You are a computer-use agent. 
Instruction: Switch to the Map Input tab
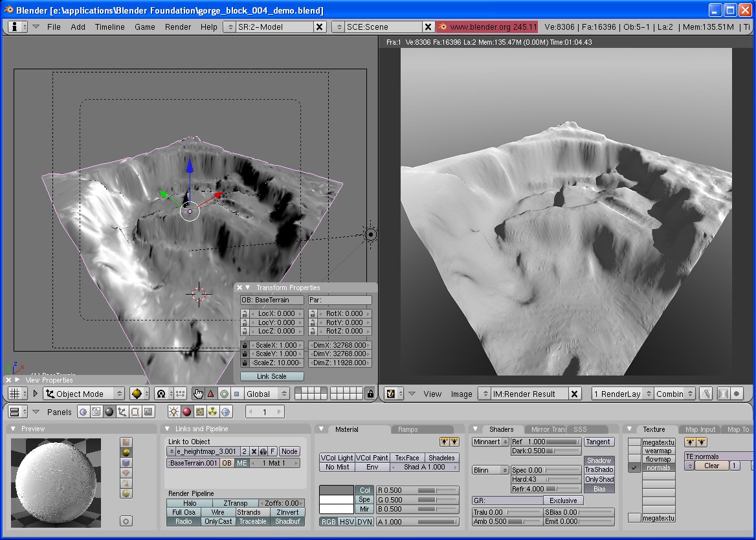point(700,429)
